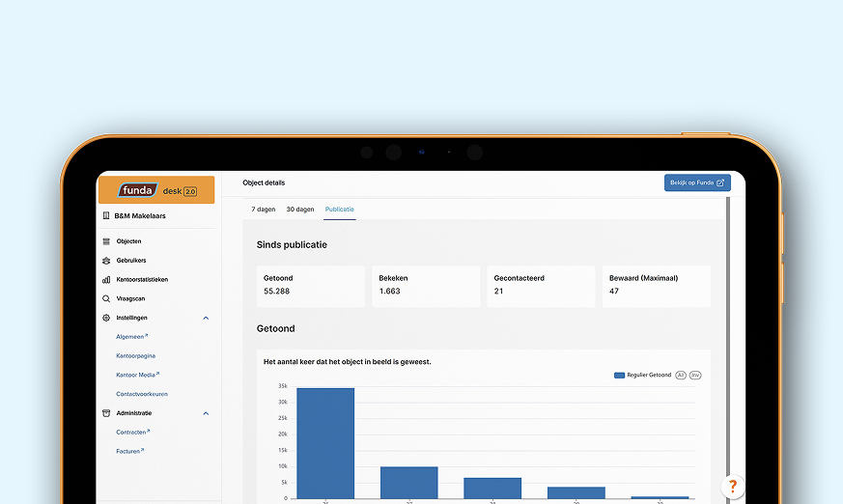Toggle the All legend button

pyautogui.click(x=681, y=375)
